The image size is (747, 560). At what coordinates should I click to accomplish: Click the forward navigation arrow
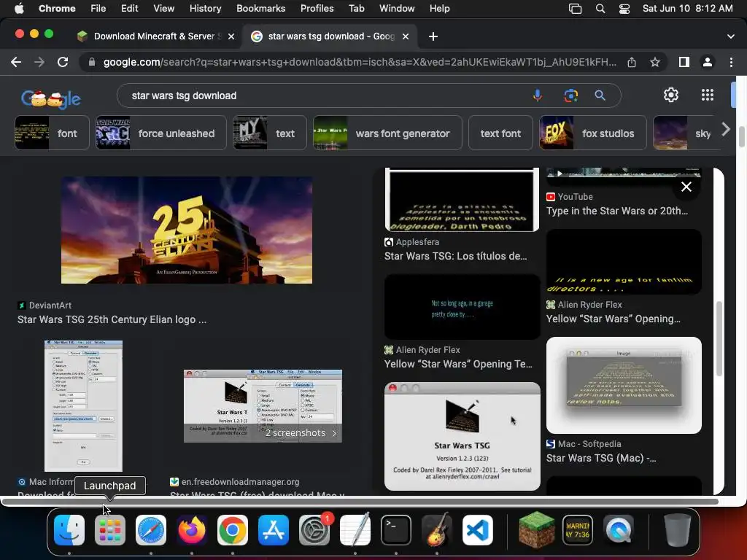(39, 62)
